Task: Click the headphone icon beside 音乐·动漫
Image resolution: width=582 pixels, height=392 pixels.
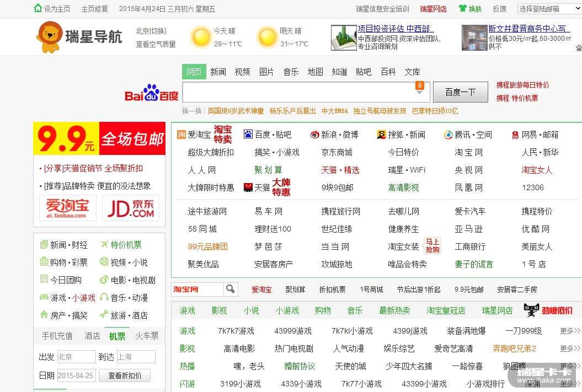Action: tap(104, 297)
